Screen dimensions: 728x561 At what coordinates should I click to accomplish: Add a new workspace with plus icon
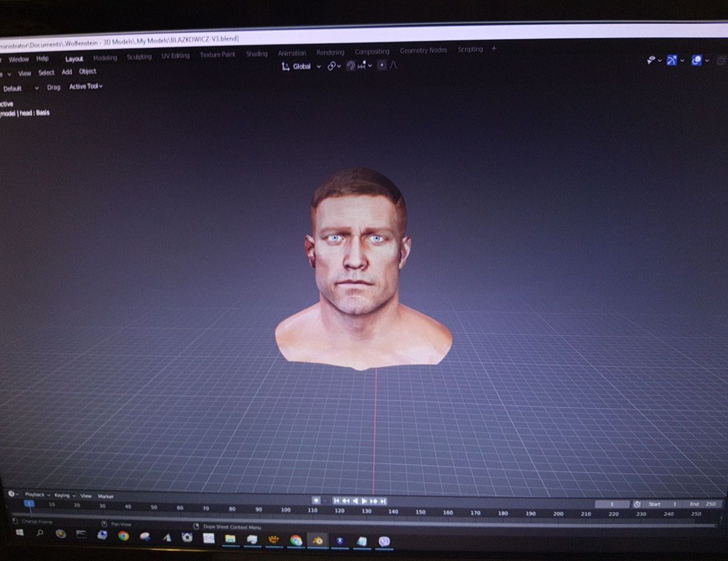(x=494, y=49)
